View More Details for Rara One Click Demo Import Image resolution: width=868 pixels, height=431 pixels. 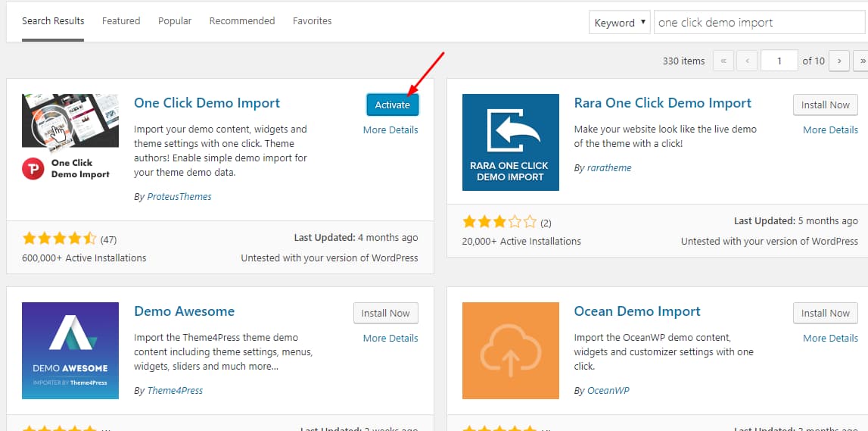[830, 130]
